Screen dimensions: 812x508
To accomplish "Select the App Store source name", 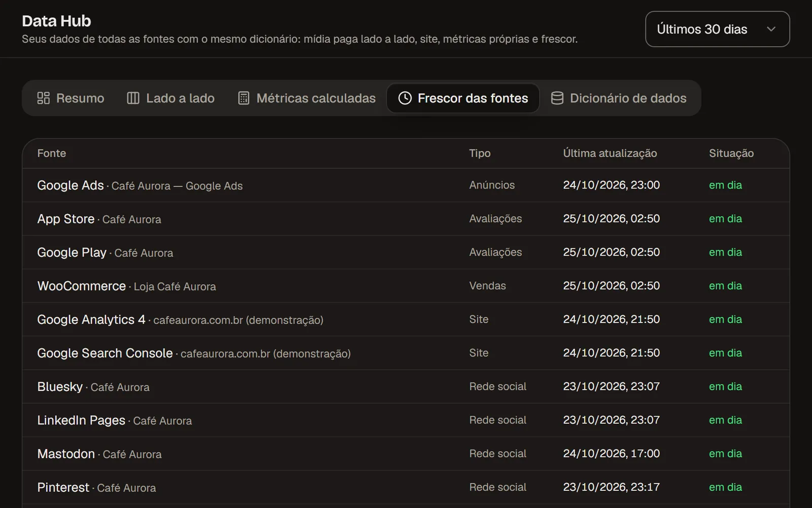I will point(66,219).
